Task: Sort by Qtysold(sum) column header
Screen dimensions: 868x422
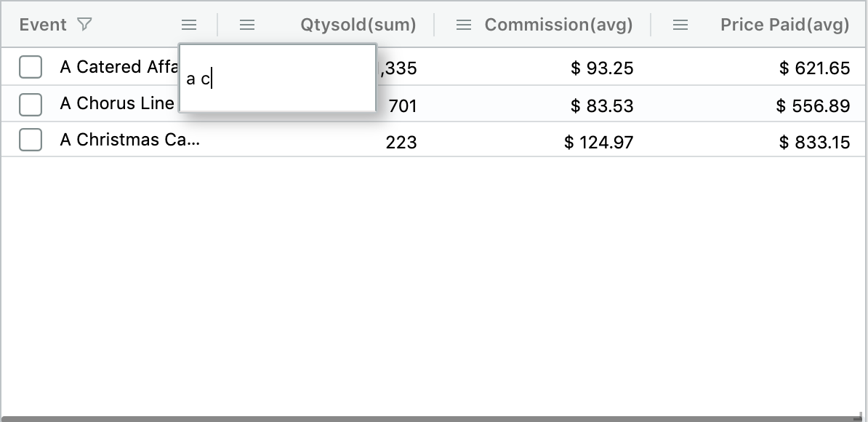Action: click(358, 25)
